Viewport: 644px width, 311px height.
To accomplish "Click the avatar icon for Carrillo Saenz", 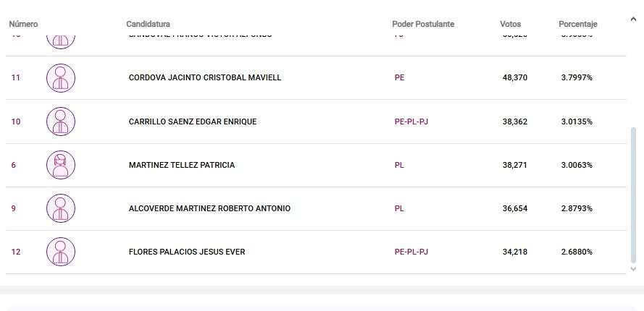I will tap(61, 122).
